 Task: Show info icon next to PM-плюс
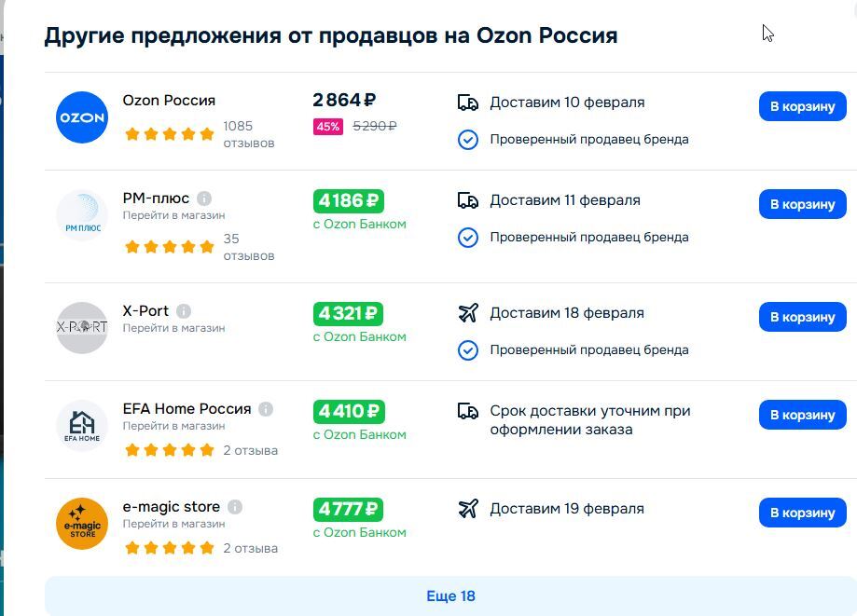point(204,198)
